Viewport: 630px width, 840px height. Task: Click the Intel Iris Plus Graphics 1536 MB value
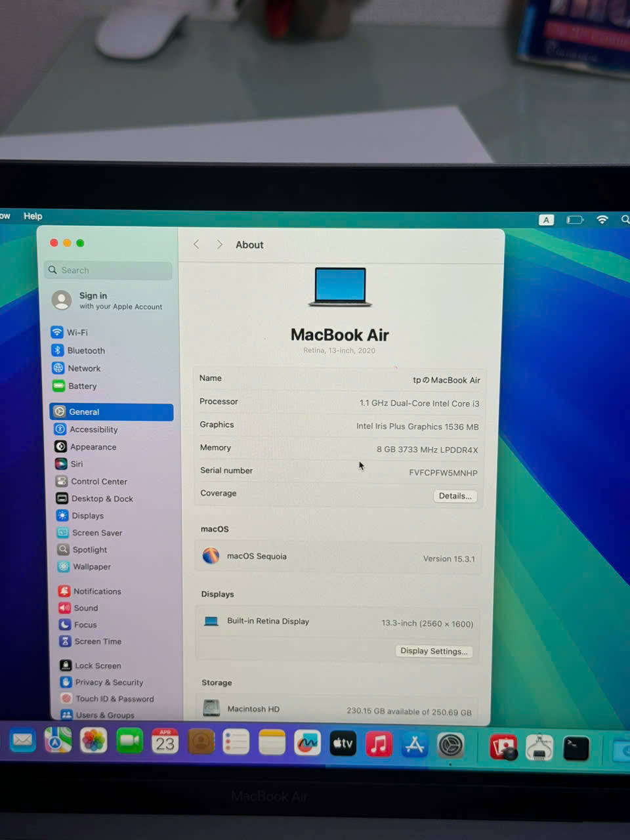click(417, 427)
